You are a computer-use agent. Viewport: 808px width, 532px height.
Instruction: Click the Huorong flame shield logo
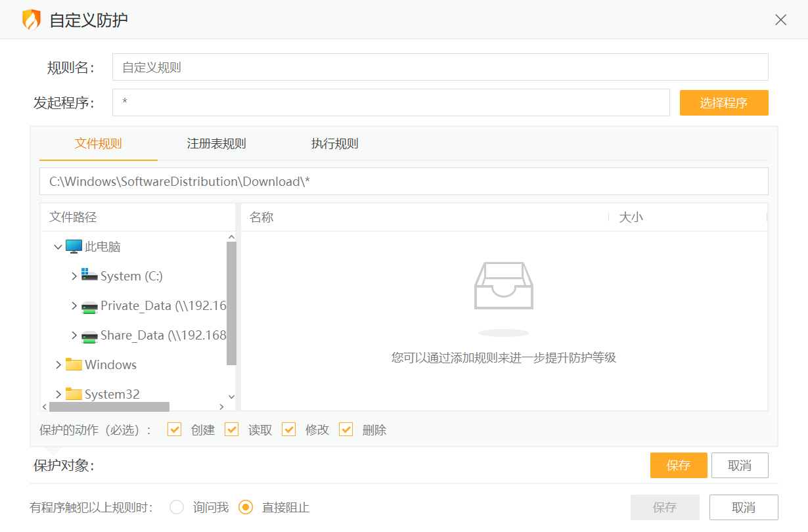click(x=32, y=20)
